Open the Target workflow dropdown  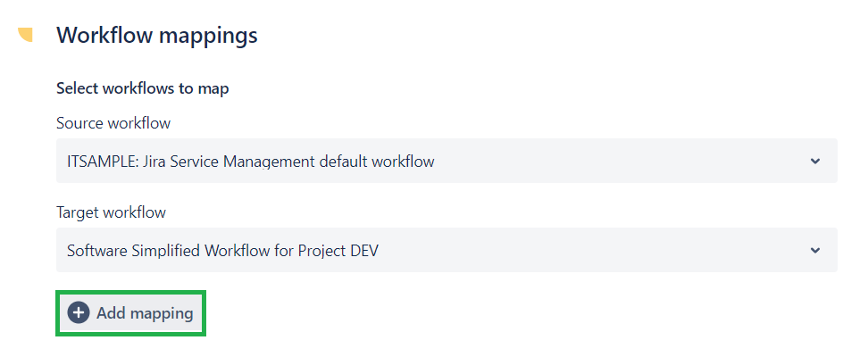point(446,251)
